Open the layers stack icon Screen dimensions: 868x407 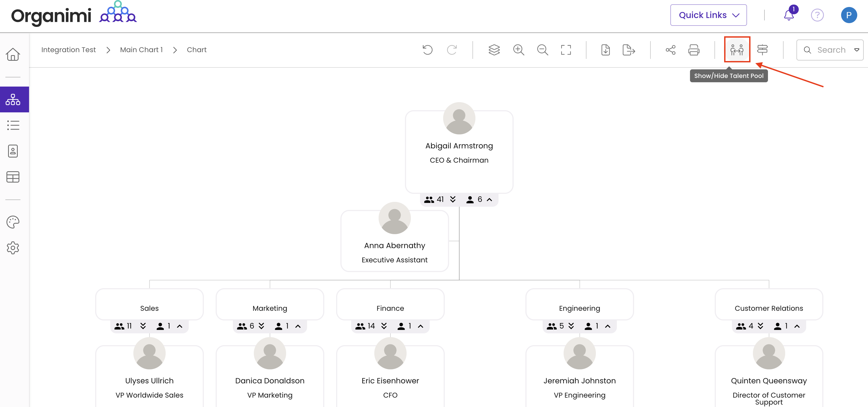[x=494, y=50]
